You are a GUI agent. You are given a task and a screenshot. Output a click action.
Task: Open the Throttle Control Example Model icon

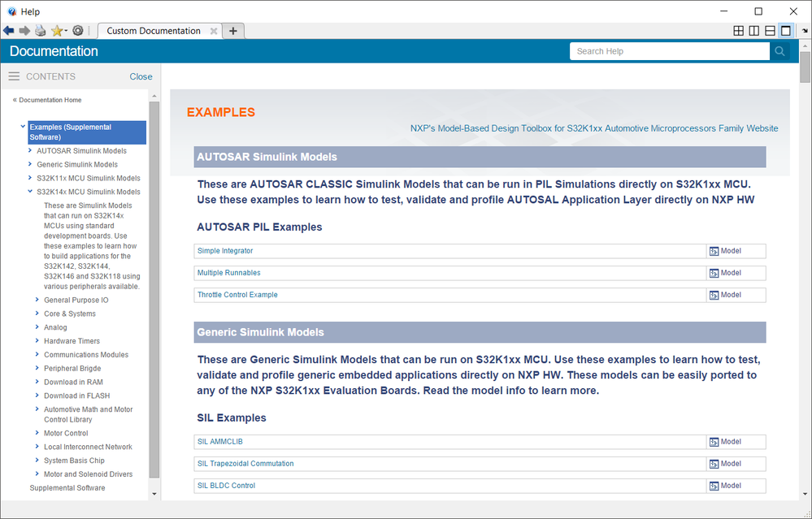714,295
